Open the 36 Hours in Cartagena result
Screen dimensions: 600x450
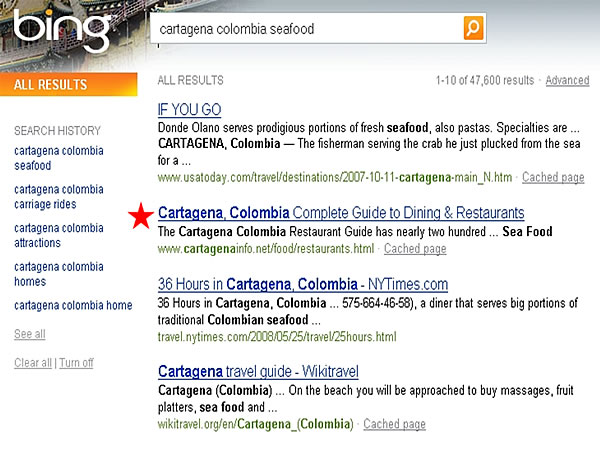[302, 285]
